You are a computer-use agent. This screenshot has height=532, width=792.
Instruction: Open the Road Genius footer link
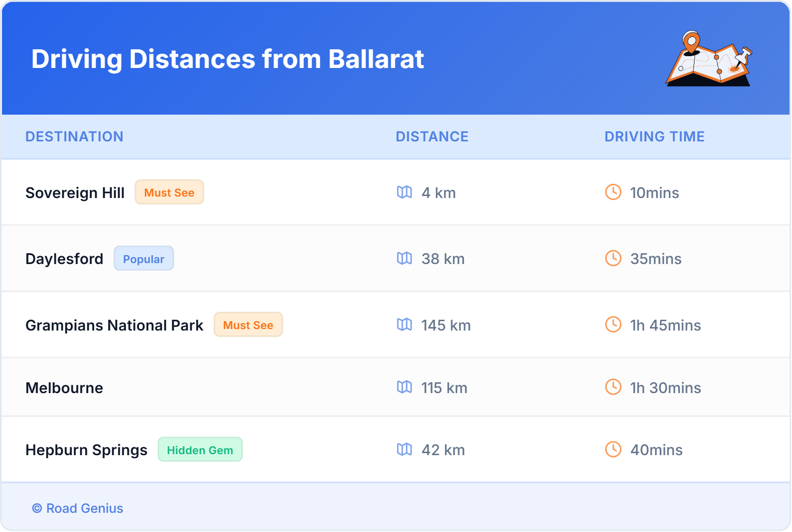77,508
